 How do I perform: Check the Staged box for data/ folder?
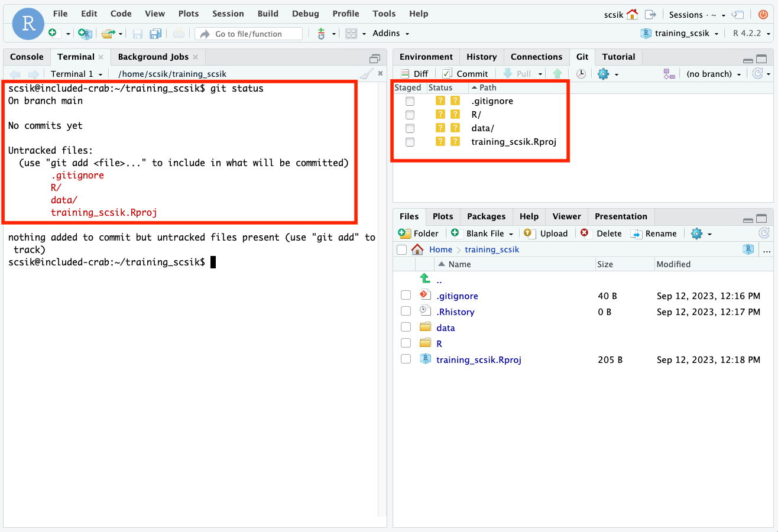[410, 128]
